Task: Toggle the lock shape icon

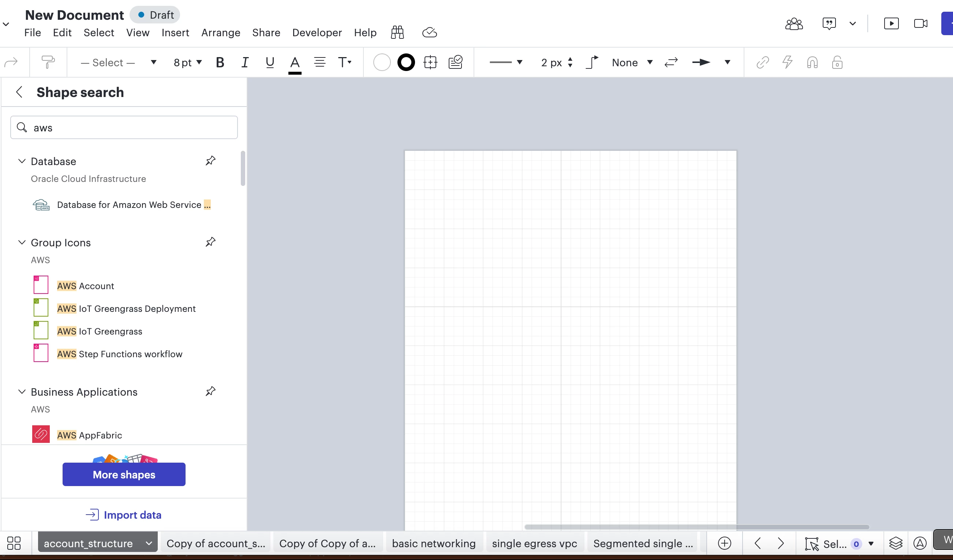Action: (x=837, y=62)
